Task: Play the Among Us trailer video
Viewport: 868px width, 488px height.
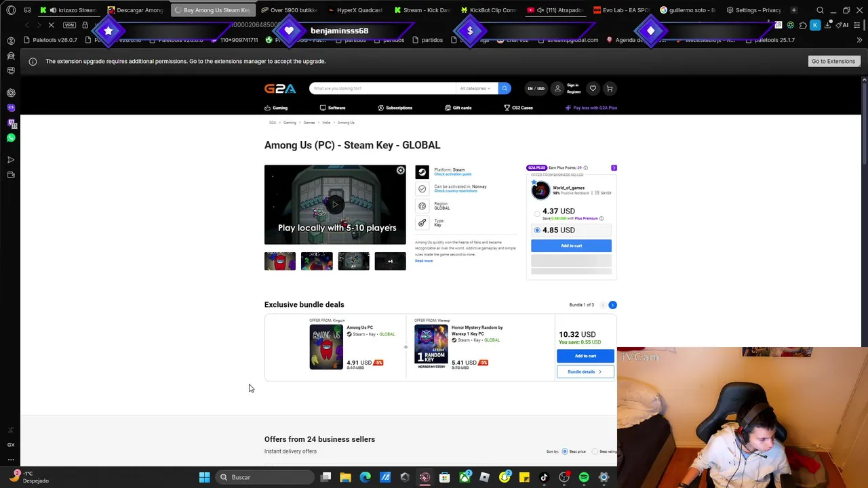Action: click(335, 204)
